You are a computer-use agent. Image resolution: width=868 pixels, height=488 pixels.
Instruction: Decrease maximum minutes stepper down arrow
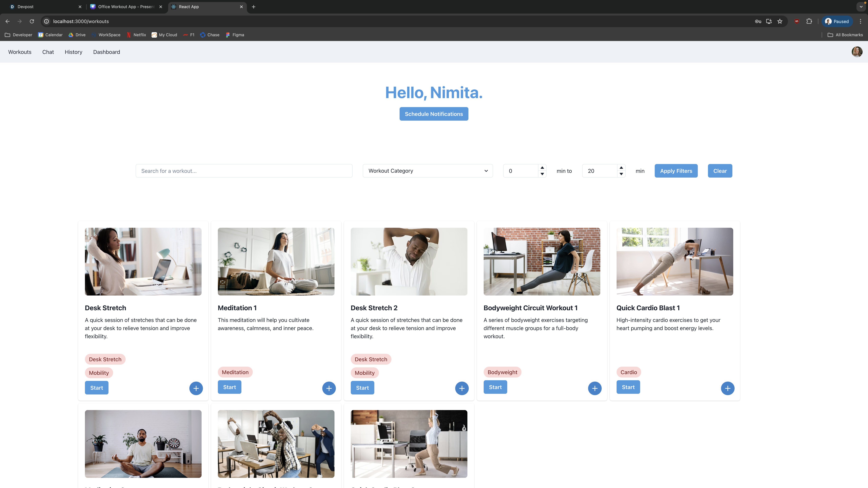621,174
